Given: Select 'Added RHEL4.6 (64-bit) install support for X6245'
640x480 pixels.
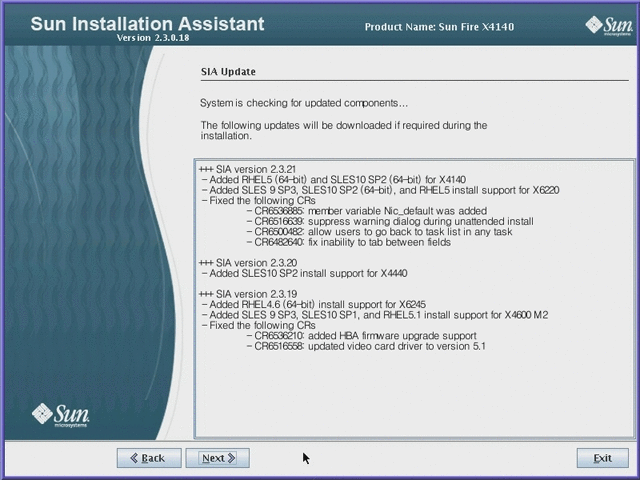Looking at the screenshot, I should tap(314, 304).
